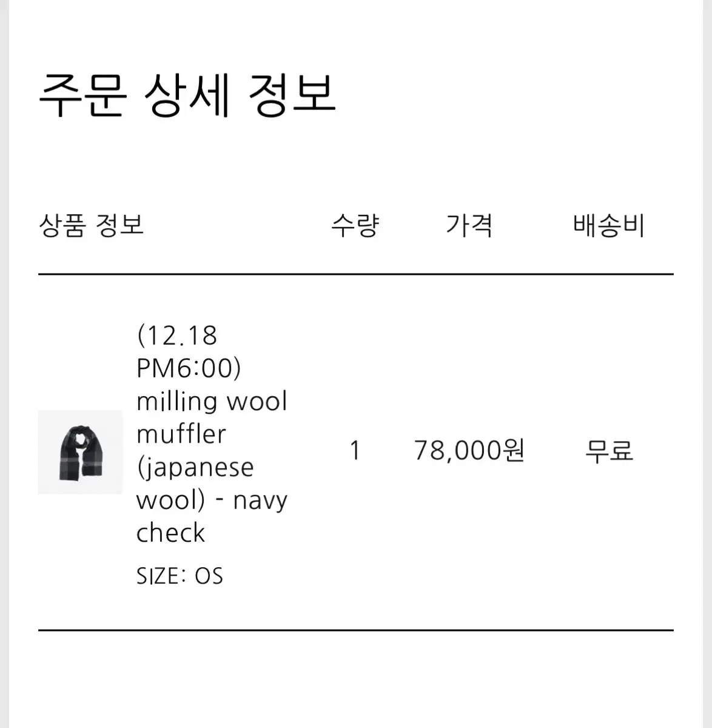Click the 78,000원 price value
712x728 pixels.
point(469,451)
